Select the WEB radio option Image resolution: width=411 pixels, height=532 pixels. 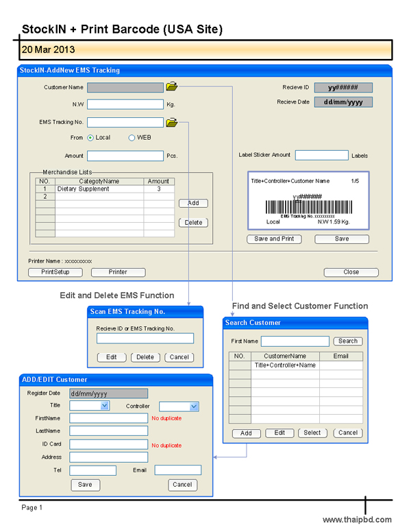132,138
